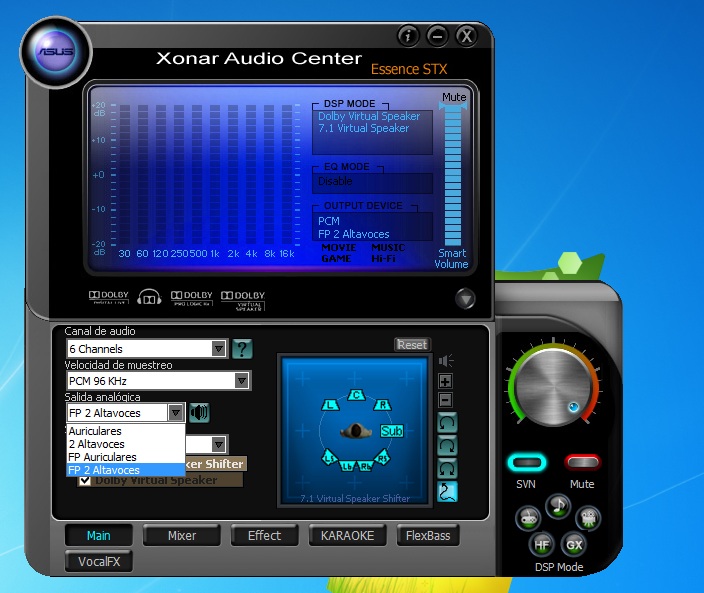704x593 pixels.
Task: Select Music DSP mode note icon
Action: (558, 506)
